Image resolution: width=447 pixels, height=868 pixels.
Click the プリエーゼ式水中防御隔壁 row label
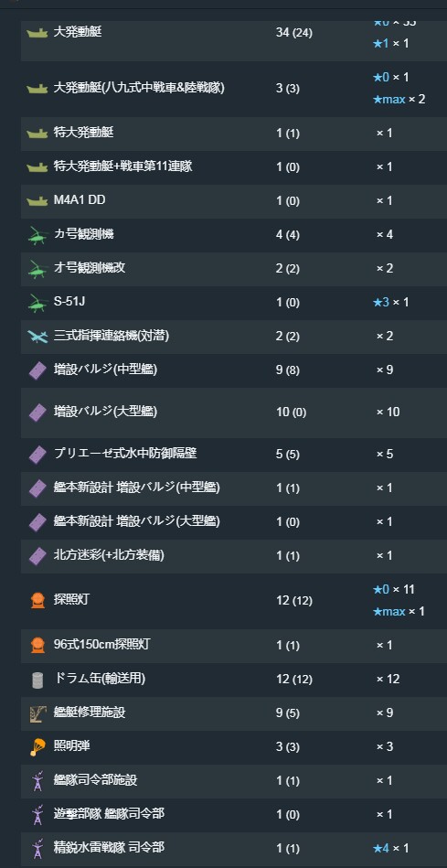pyautogui.click(x=125, y=454)
